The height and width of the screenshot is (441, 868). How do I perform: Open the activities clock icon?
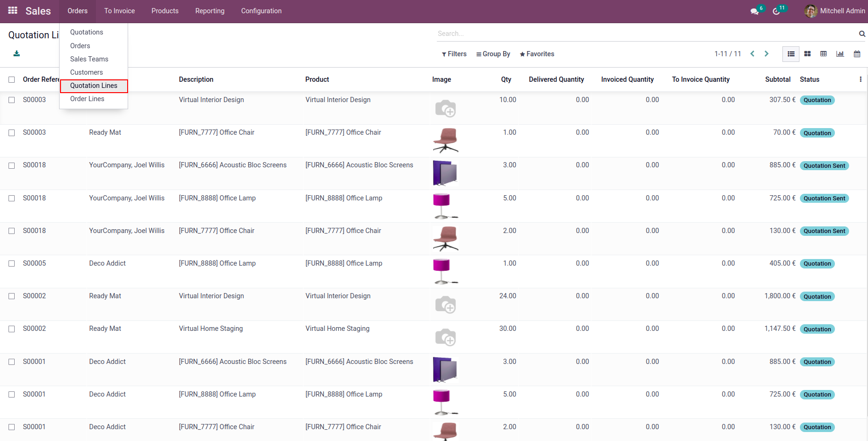[776, 11]
